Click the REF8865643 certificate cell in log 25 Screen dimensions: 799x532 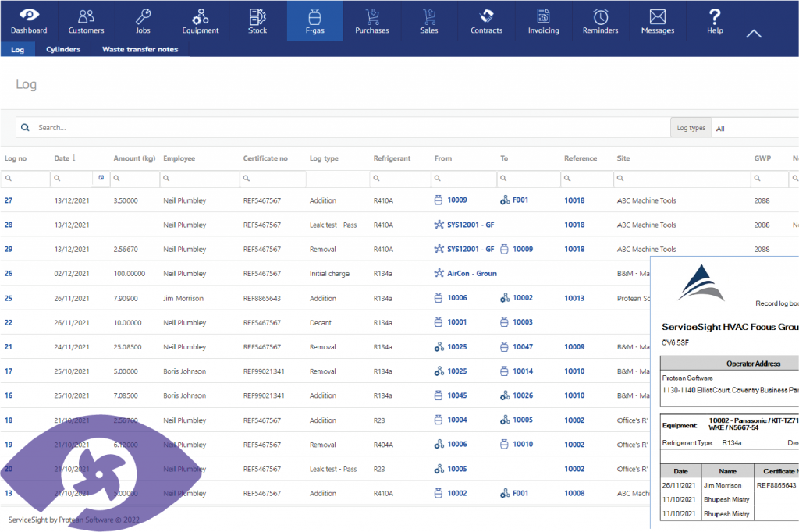tap(261, 298)
